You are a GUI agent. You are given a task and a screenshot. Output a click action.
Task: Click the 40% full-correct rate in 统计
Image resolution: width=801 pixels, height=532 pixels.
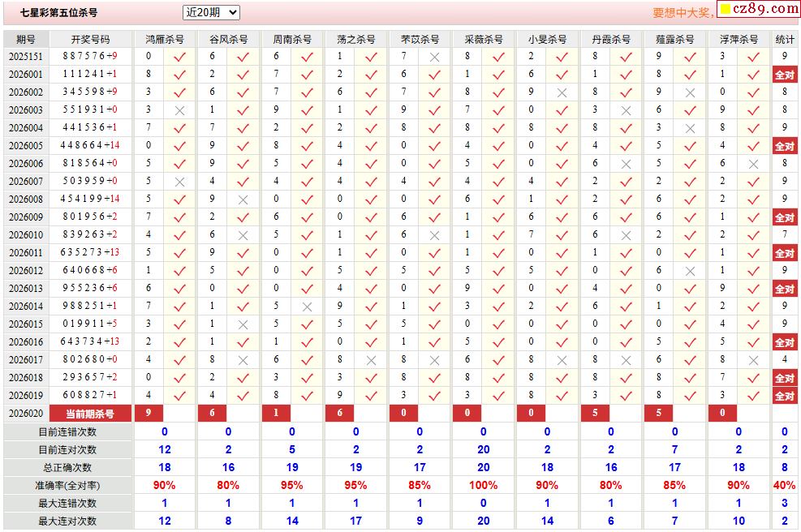784,485
